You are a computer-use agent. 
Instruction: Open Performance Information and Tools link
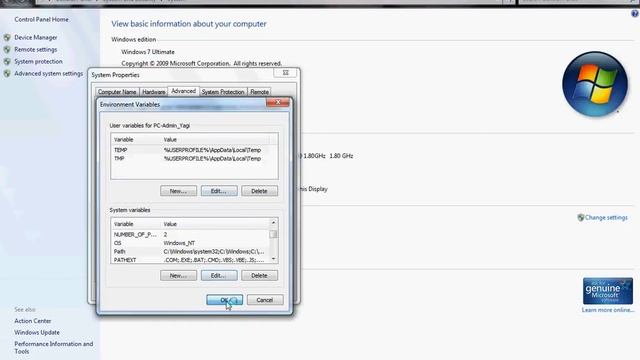(53, 348)
